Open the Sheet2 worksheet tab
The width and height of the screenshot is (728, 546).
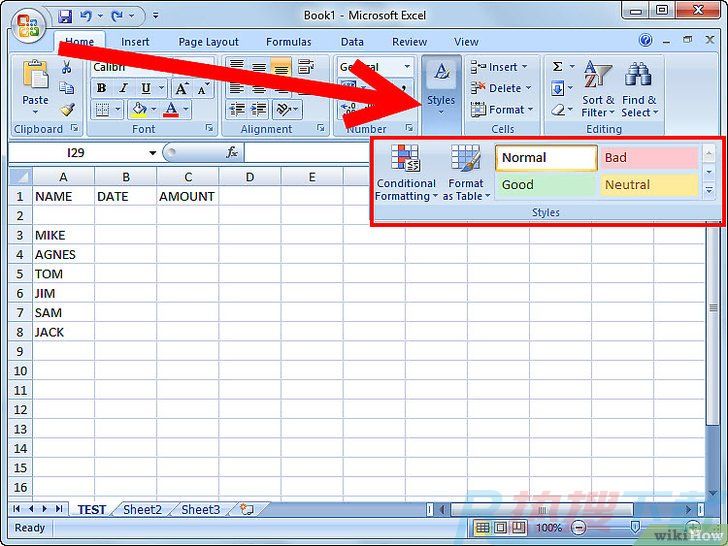tap(142, 510)
